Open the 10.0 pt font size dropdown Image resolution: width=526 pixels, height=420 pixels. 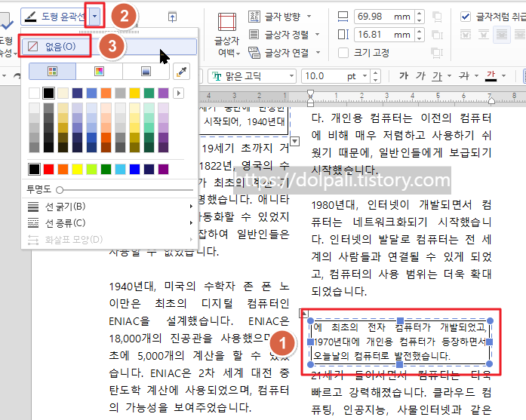coord(365,76)
